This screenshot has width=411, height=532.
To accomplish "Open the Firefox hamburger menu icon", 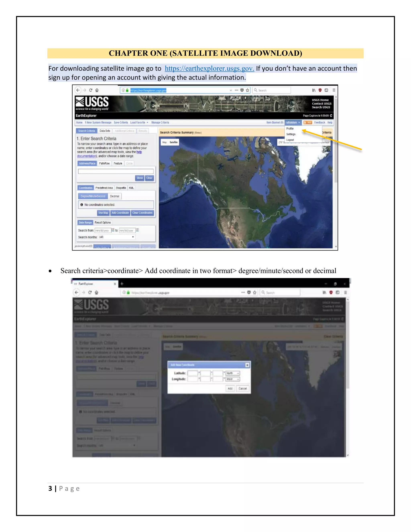I will click(334, 90).
